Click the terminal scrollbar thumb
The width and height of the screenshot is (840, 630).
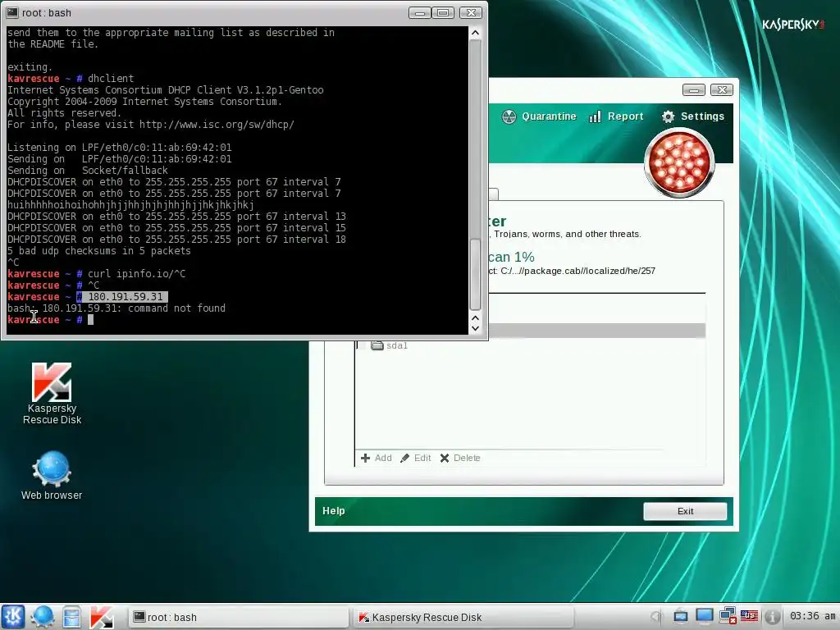pos(475,274)
